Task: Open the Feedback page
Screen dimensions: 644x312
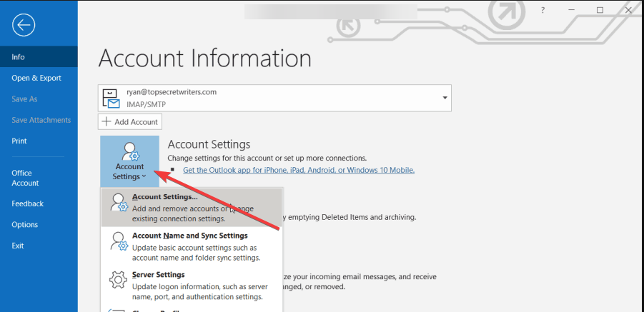Action: 39,203
